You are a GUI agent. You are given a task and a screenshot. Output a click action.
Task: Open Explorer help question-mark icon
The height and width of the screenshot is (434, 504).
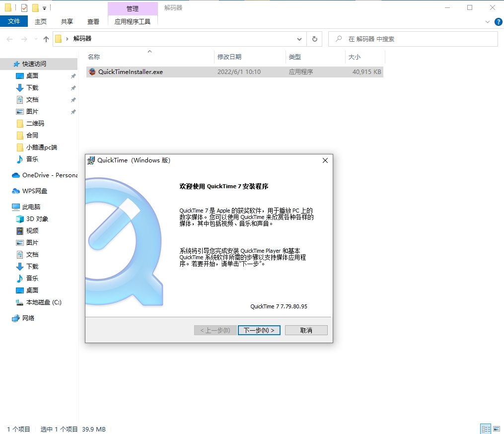(x=498, y=22)
